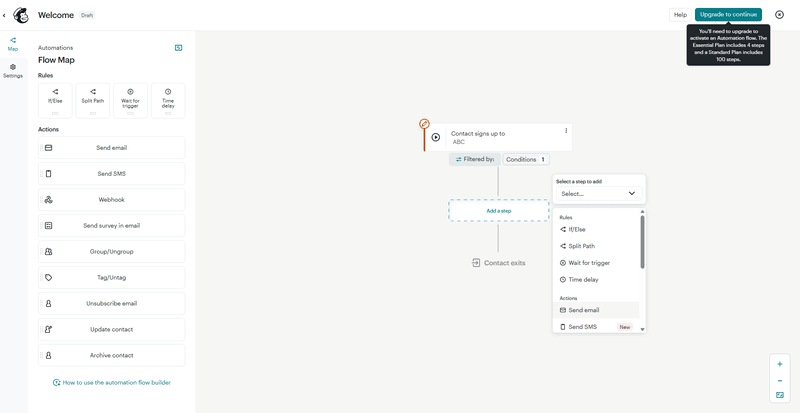Viewport: 800px width, 413px height.
Task: Click the Webhook icon in sidebar
Action: (x=48, y=200)
